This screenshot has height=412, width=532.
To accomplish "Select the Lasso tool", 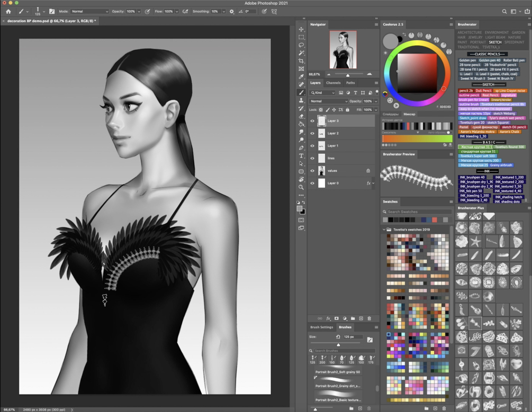I will (301, 45).
